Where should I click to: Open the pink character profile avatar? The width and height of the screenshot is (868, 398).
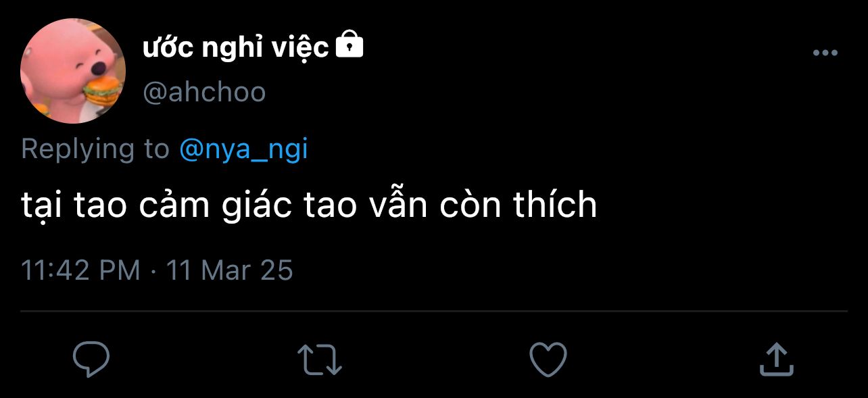tap(73, 71)
